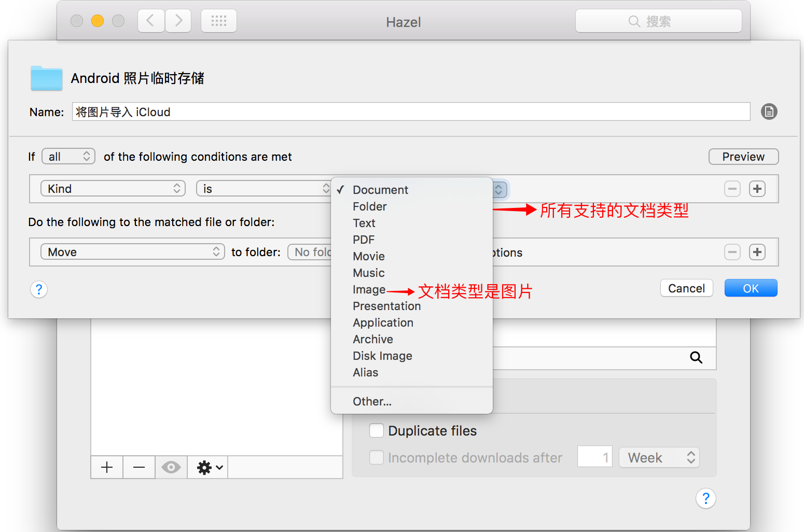Open help for the rule editor
This screenshot has width=804, height=532.
click(x=39, y=289)
